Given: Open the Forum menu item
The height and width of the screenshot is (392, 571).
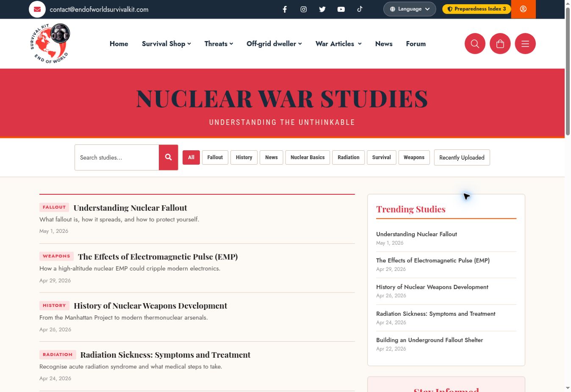Looking at the screenshot, I should click(x=416, y=44).
